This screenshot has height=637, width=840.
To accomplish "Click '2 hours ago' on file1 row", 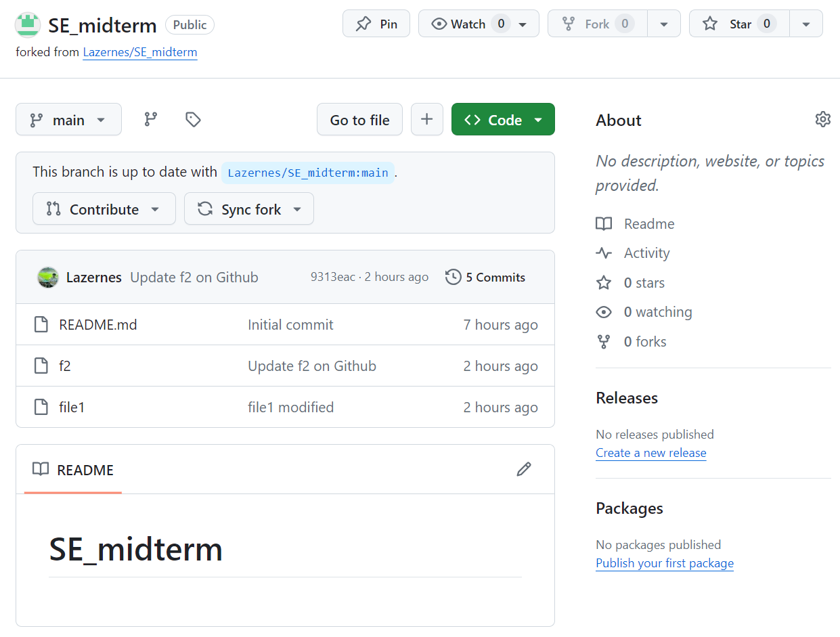I will pyautogui.click(x=501, y=408).
